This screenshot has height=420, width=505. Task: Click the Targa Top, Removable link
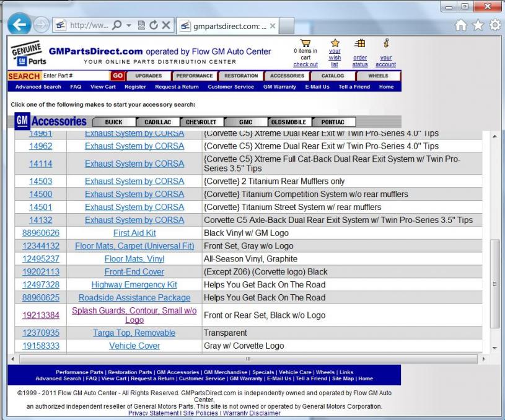(134, 333)
